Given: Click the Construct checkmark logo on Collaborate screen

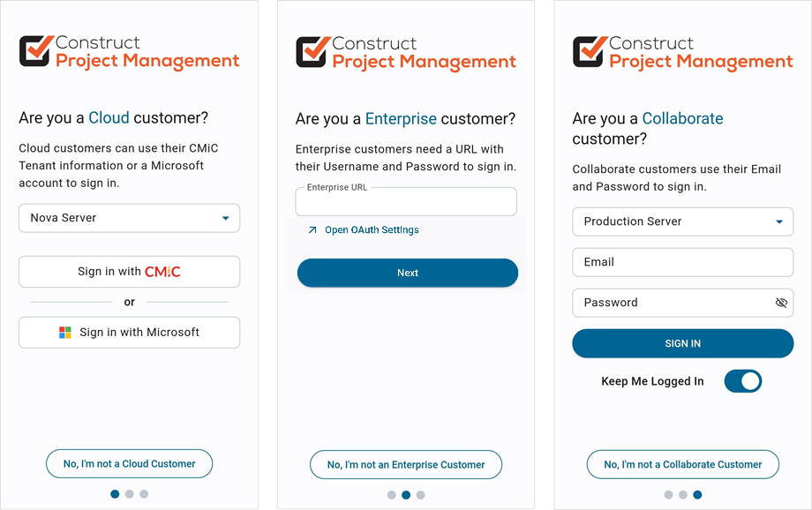Looking at the screenshot, I should [x=590, y=52].
